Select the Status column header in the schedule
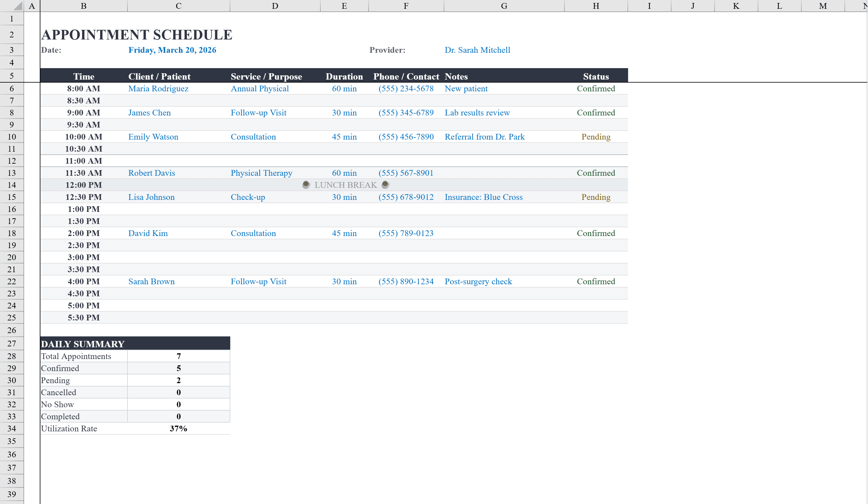 pyautogui.click(x=596, y=76)
